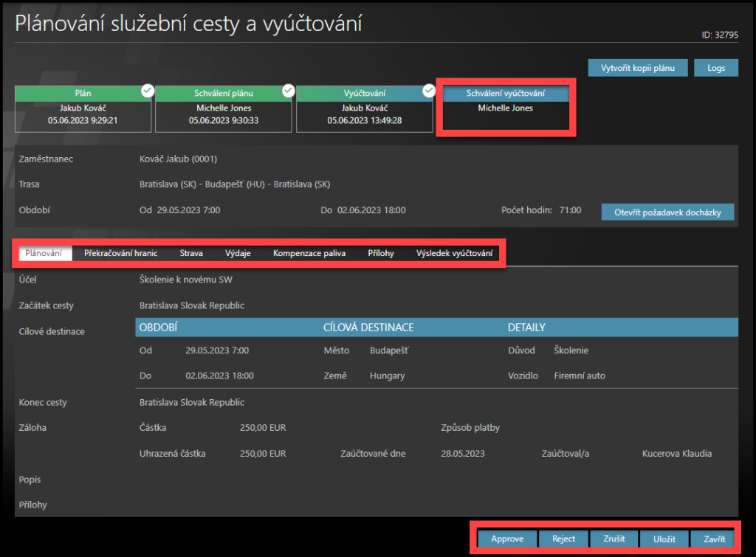This screenshot has height=557, width=756.
Task: Click the Plán workflow step box
Action: pyautogui.click(x=83, y=108)
